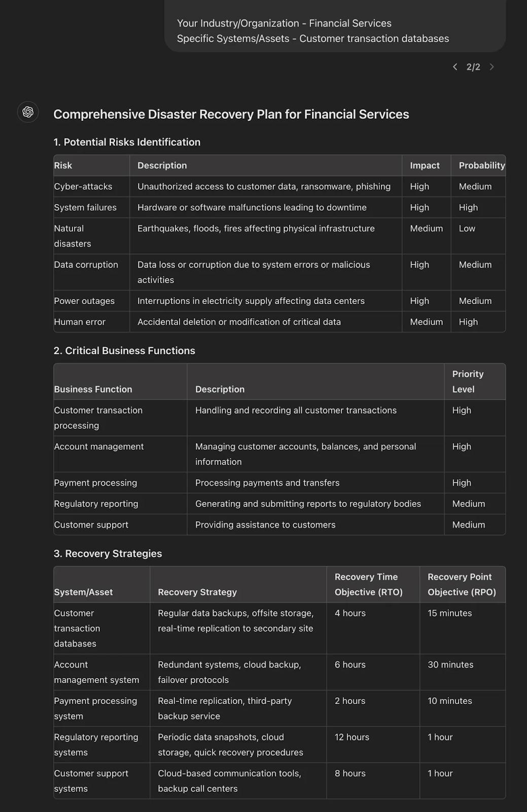Select the Impact column header
This screenshot has height=812, width=527.
[427, 165]
